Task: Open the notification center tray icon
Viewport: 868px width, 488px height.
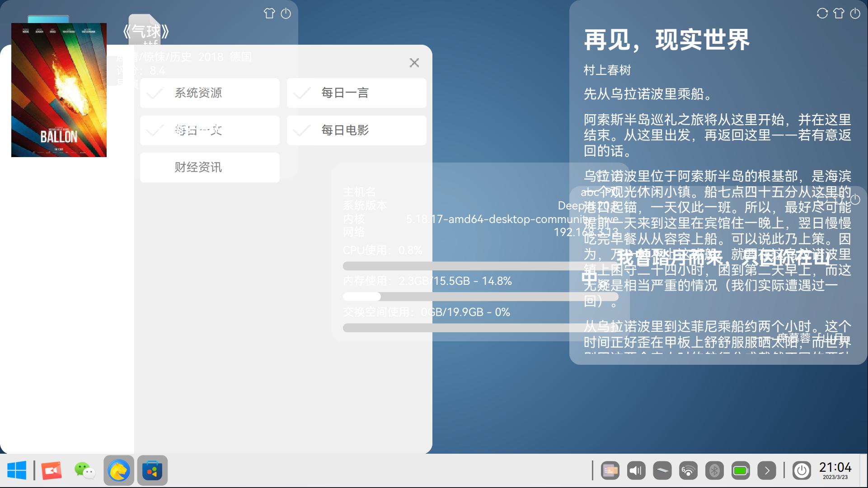Action: pyautogui.click(x=610, y=470)
